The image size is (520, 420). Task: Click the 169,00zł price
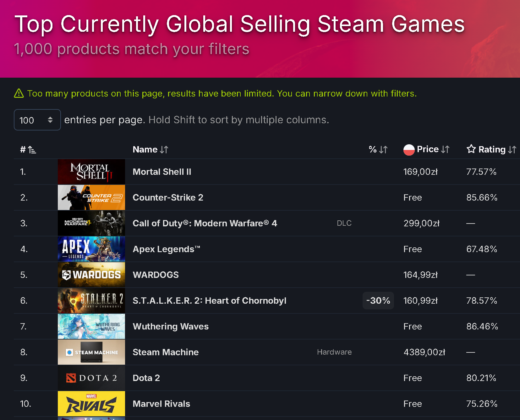point(420,172)
